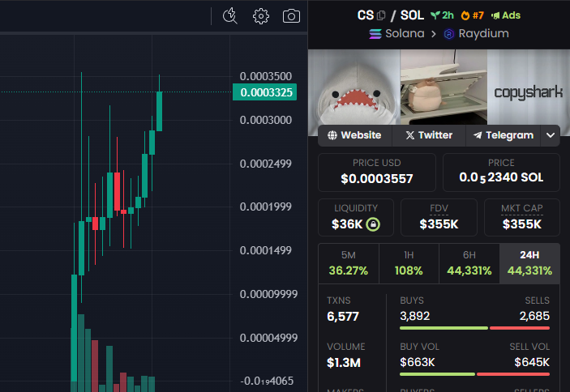
Task: Click the liquidity lock icon
Action: [x=373, y=224]
